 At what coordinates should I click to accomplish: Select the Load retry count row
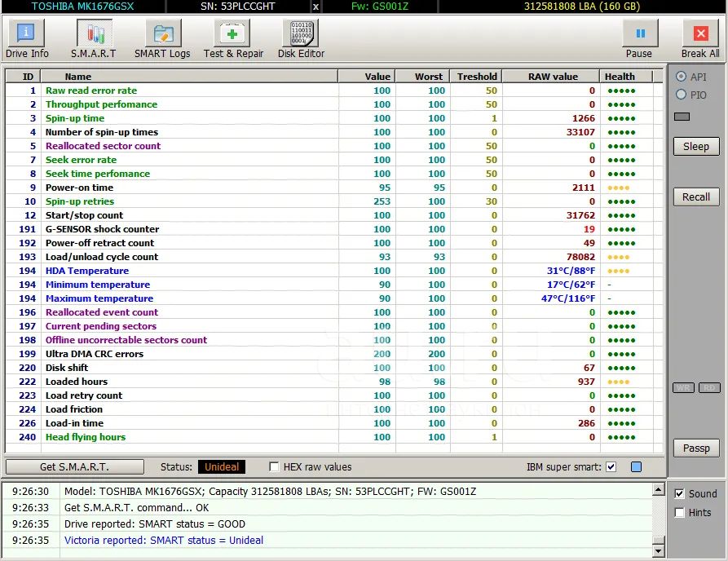click(333, 395)
